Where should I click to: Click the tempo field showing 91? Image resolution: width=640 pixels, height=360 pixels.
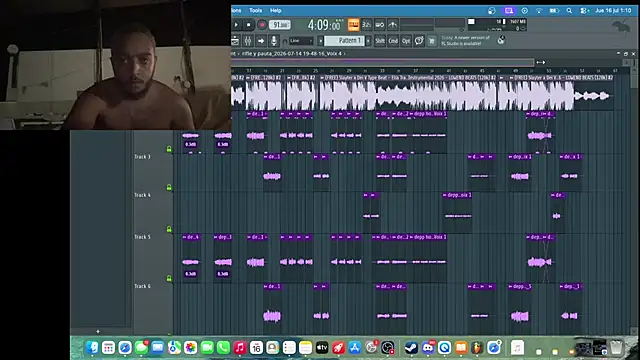click(280, 25)
